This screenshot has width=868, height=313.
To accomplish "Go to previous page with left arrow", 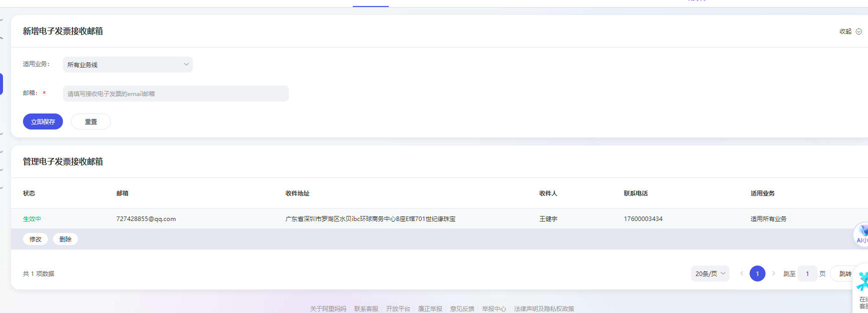I will [x=742, y=273].
